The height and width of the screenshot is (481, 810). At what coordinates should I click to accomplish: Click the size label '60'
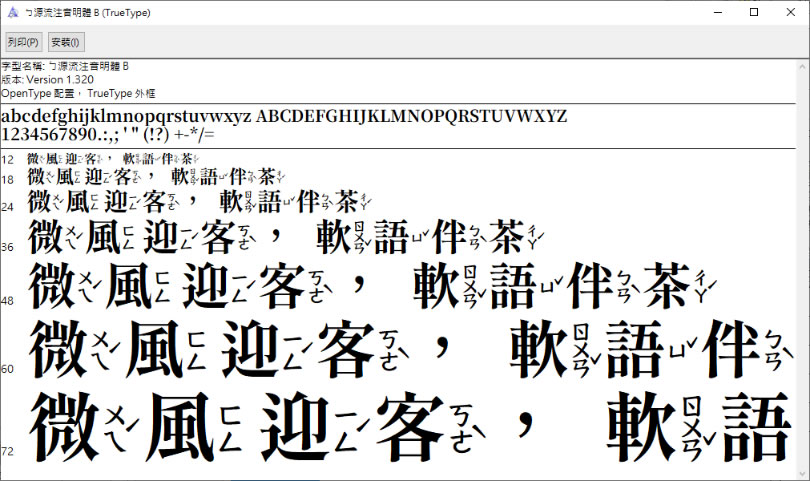point(7,369)
